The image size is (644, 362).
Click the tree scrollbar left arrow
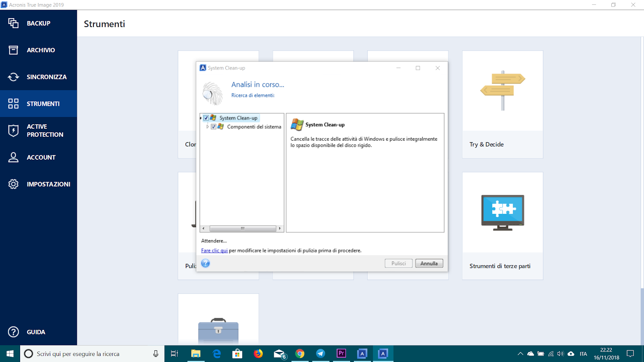pyautogui.click(x=204, y=228)
